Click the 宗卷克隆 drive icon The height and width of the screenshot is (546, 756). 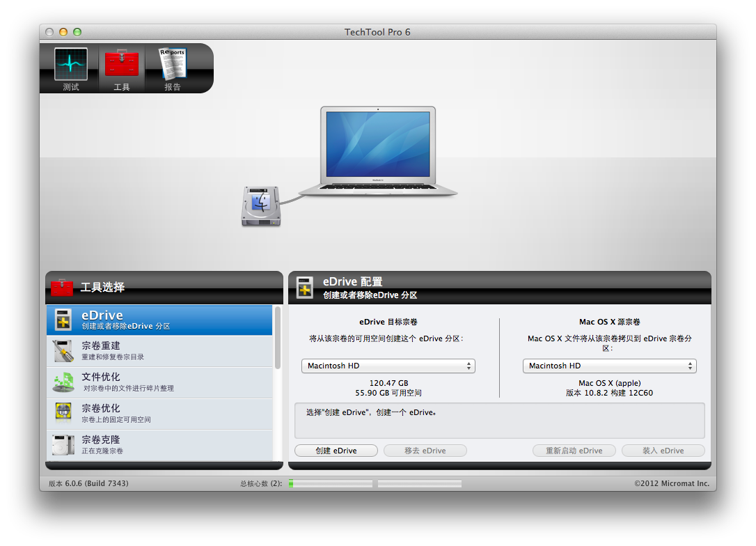(x=63, y=445)
